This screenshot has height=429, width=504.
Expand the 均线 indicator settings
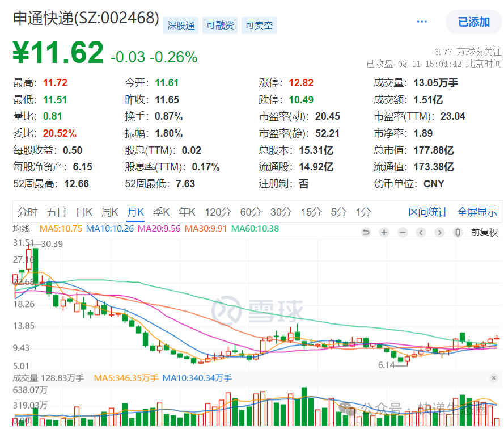tap(21, 228)
